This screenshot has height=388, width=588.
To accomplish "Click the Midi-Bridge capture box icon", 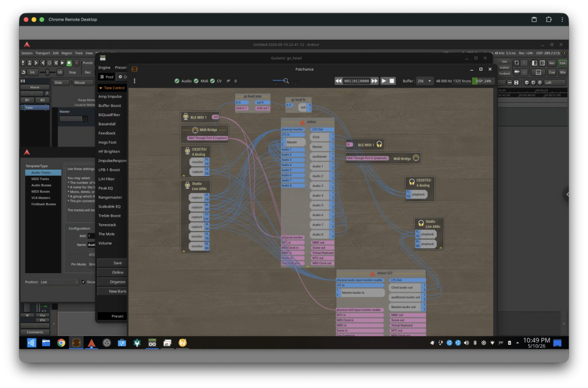I will (195, 130).
